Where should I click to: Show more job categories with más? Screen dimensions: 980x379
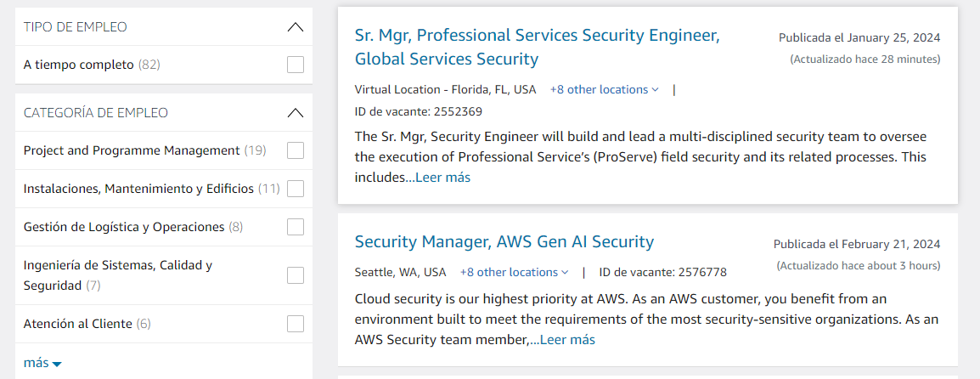coord(42,363)
